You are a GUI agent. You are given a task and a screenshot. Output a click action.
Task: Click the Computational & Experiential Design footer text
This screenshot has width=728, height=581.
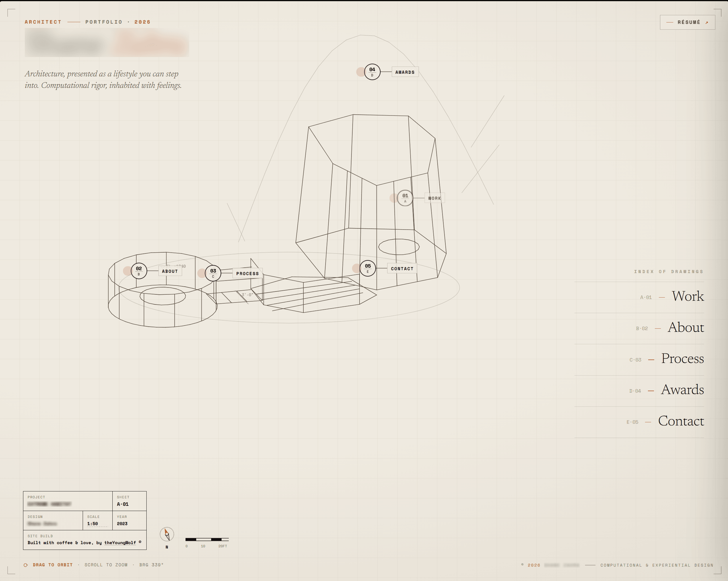point(657,565)
